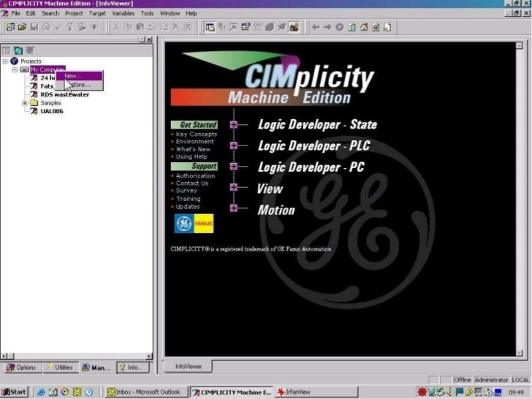This screenshot has height=399, width=532.
Task: Expand Logic Developer - State topic
Action: [x=234, y=124]
